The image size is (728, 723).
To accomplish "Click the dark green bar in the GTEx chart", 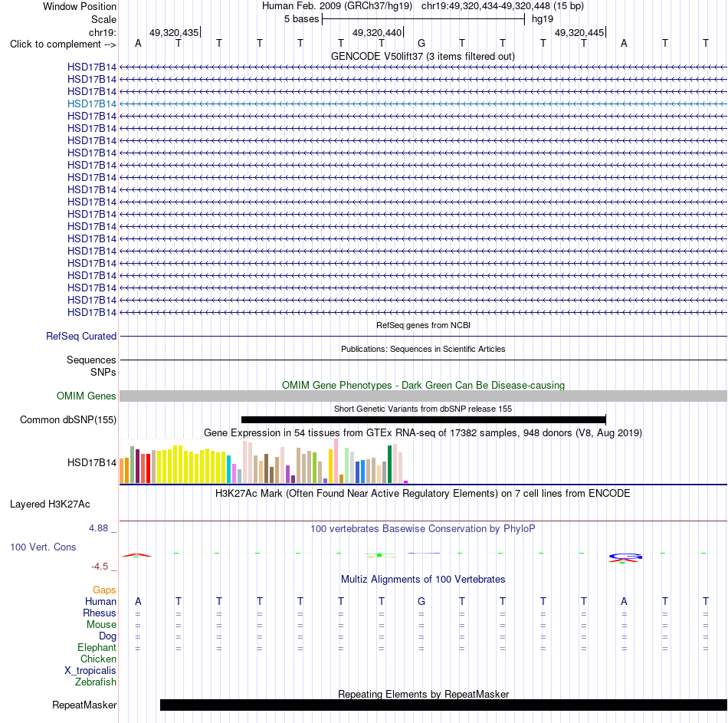I will tap(389, 464).
